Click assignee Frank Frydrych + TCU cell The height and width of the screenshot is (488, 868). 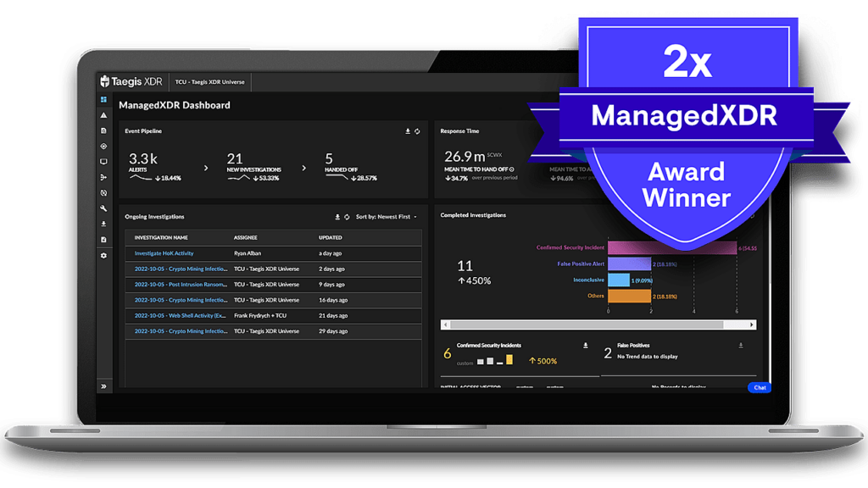pos(260,315)
